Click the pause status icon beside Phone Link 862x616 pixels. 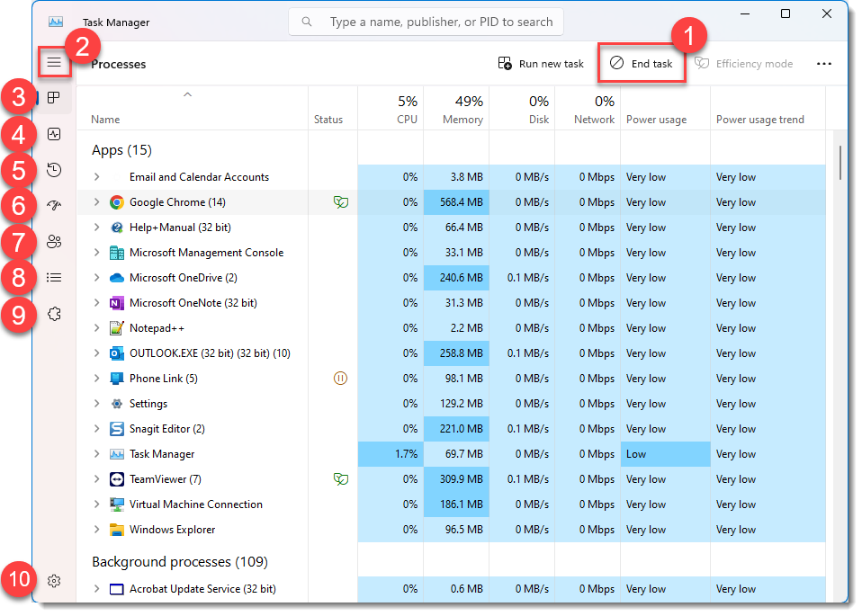tap(340, 378)
